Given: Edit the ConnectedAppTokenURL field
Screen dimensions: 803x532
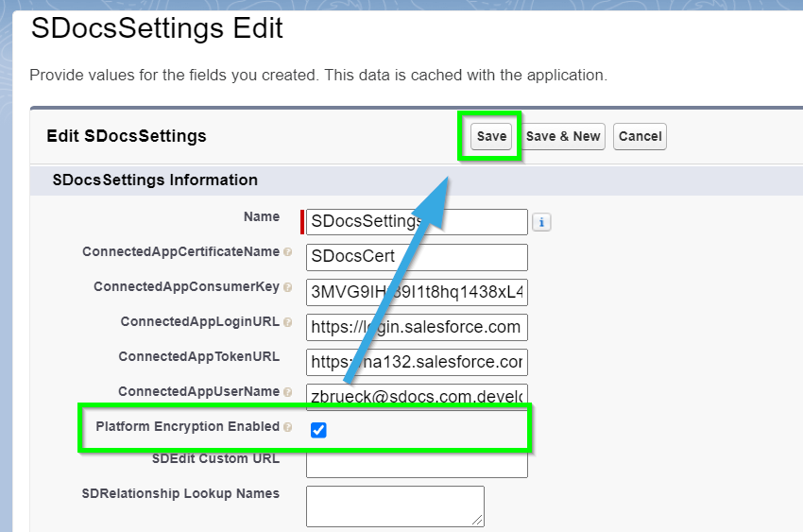Looking at the screenshot, I should pyautogui.click(x=417, y=362).
